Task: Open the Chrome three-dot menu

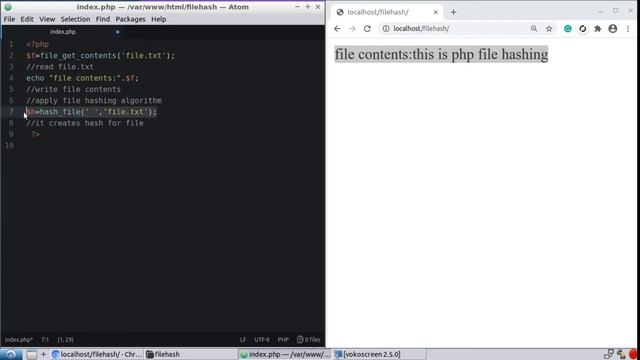Action: [x=628, y=29]
